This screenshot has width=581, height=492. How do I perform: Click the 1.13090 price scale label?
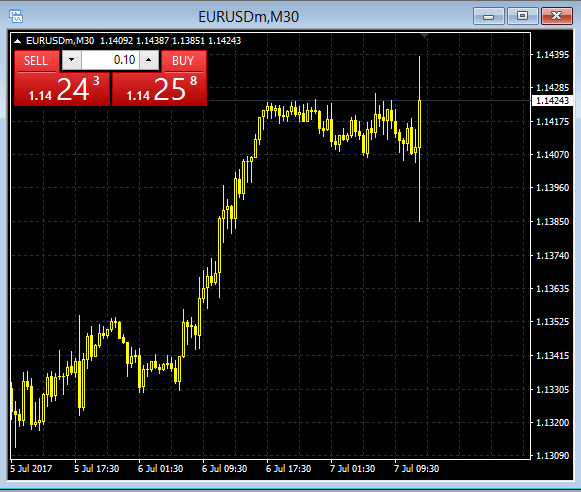pos(552,455)
